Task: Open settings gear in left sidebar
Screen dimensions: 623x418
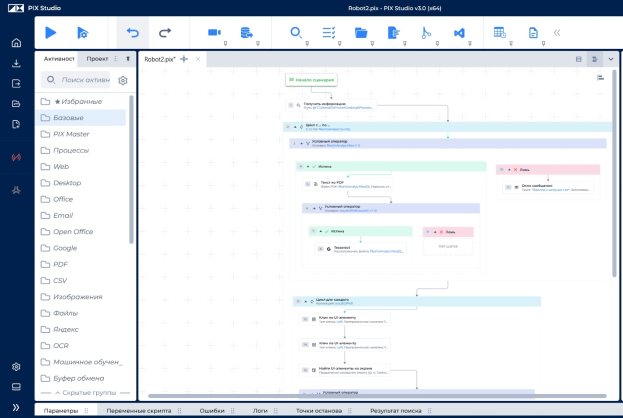Action: click(16, 366)
